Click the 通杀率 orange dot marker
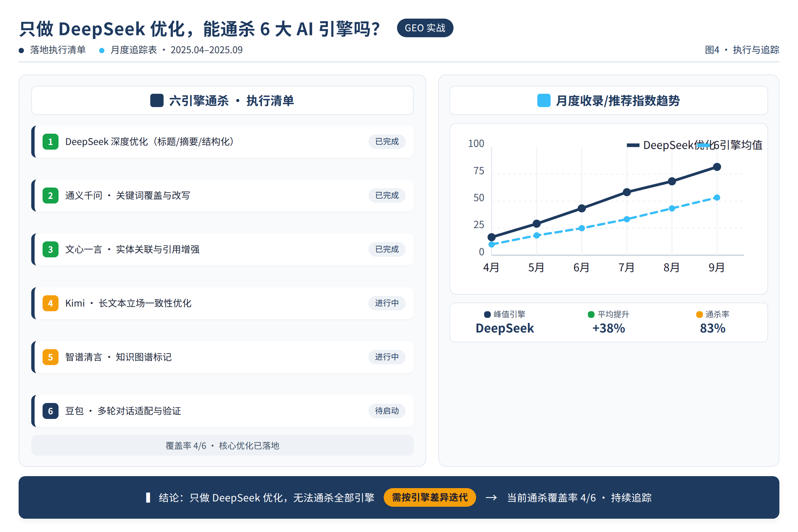This screenshot has width=798, height=532. pos(700,315)
